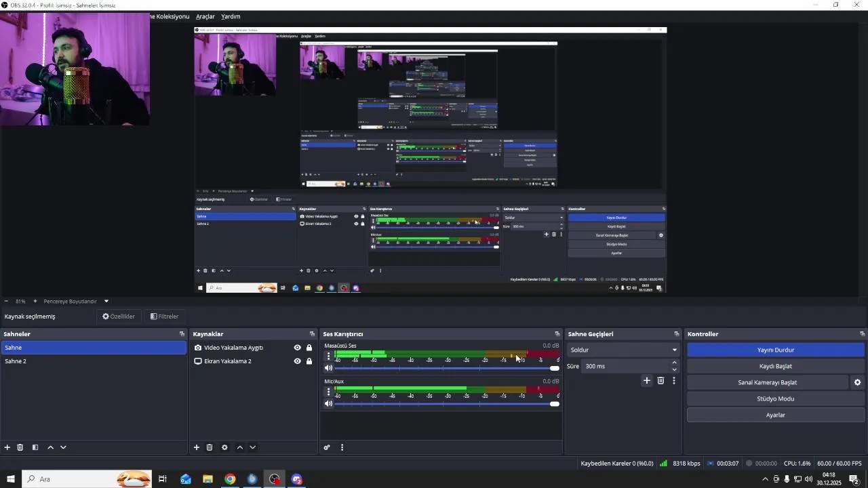
Task: Hide Ekran Yakalama 2 source
Action: click(x=297, y=361)
